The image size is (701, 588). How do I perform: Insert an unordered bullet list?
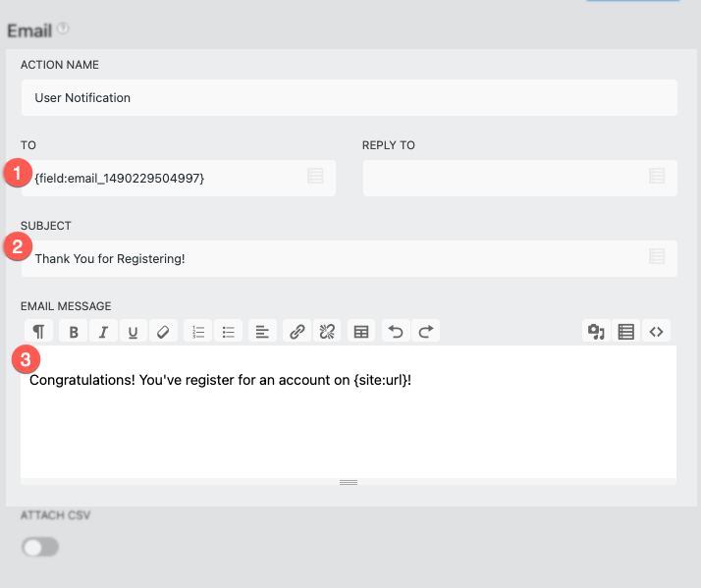pos(229,332)
